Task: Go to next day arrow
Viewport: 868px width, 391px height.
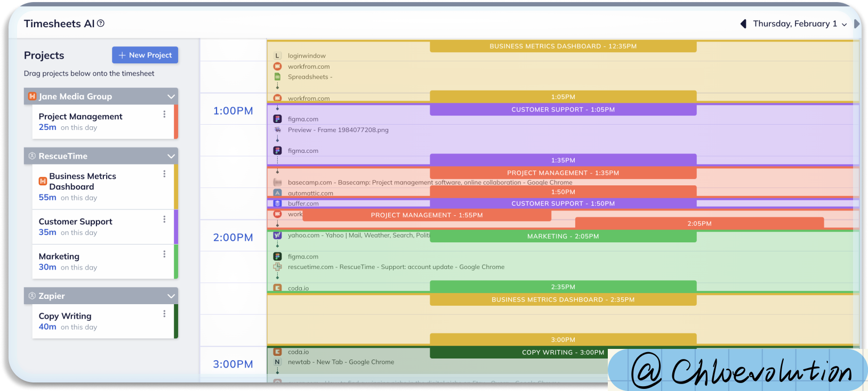Action: [x=857, y=24]
